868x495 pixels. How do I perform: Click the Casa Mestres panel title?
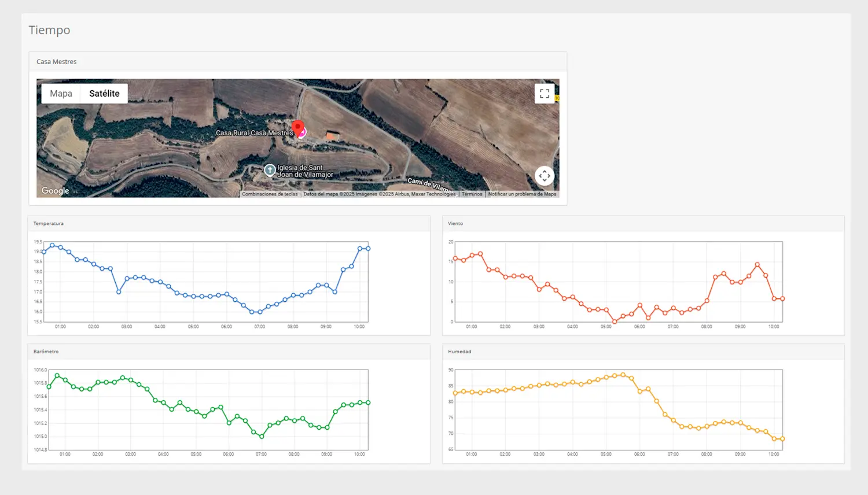[x=57, y=62]
